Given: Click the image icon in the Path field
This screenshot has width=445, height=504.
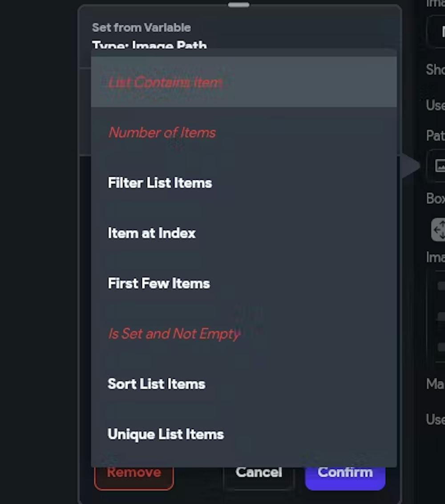Looking at the screenshot, I should [x=440, y=166].
